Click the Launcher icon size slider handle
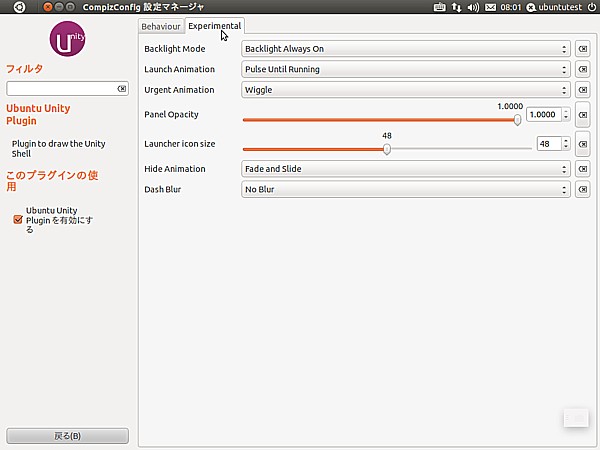This screenshot has width=600, height=450. click(387, 149)
